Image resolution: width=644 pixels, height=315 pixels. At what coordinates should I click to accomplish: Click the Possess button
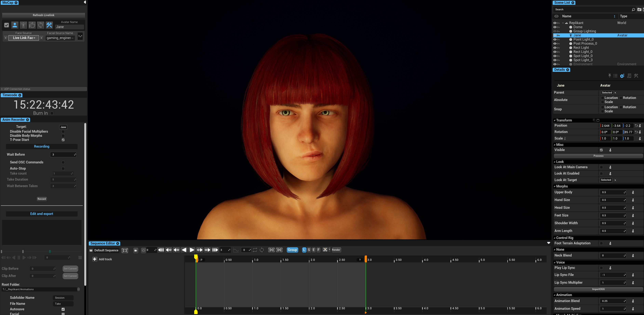[598, 156]
